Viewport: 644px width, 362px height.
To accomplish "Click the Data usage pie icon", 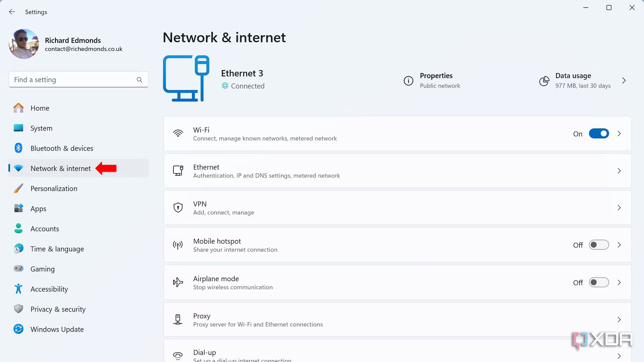I will pyautogui.click(x=544, y=81).
